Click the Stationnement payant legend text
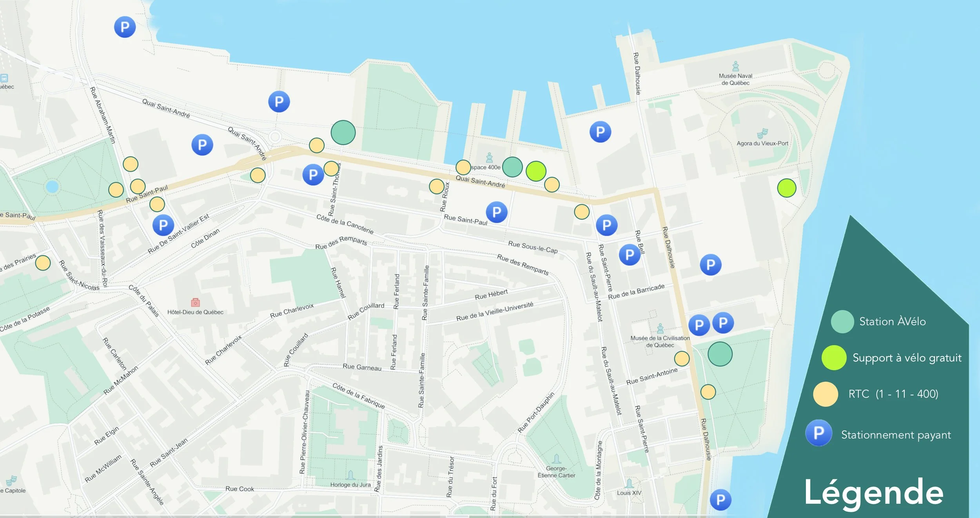The image size is (980, 518). (x=896, y=435)
